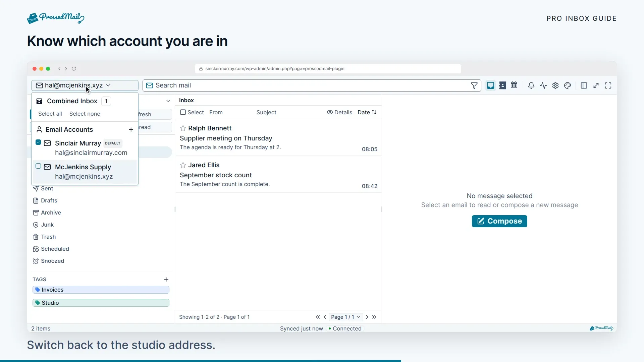This screenshot has height=362, width=644.
Task: Toggle the panel layout icon
Action: tap(584, 85)
